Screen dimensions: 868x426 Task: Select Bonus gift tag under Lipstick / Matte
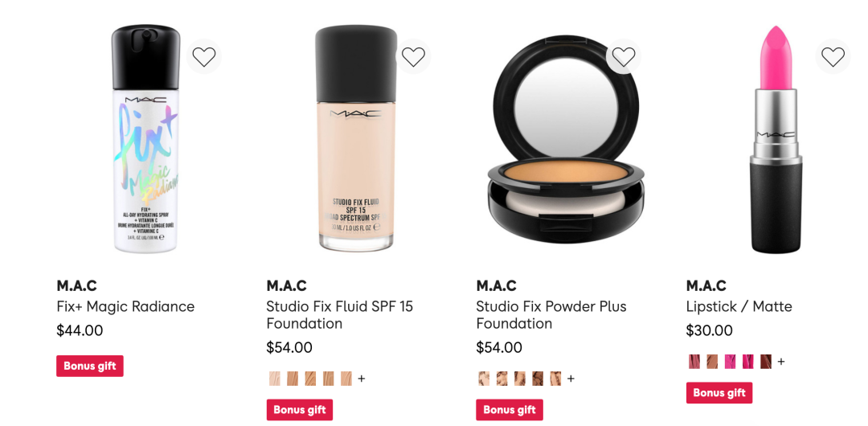pos(719,393)
